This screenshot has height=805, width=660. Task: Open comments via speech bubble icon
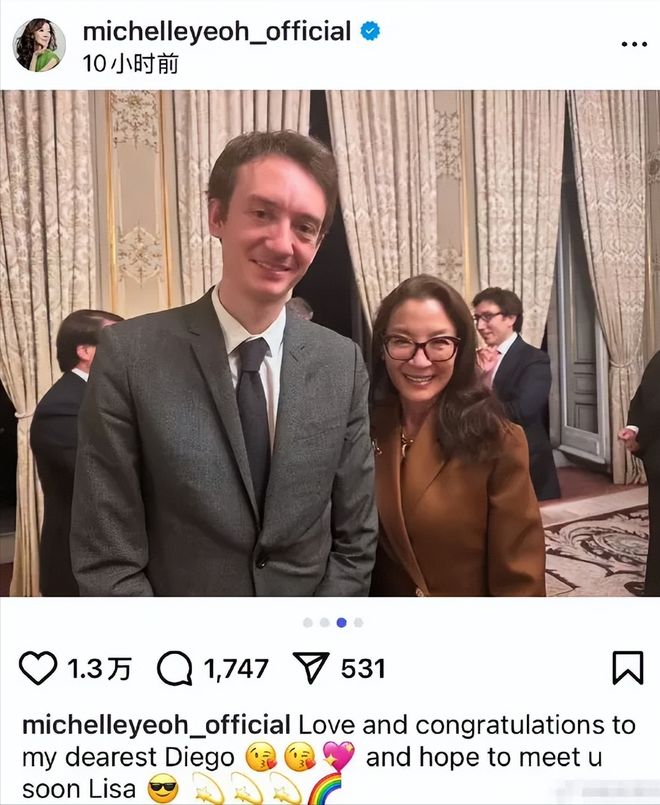click(x=174, y=668)
